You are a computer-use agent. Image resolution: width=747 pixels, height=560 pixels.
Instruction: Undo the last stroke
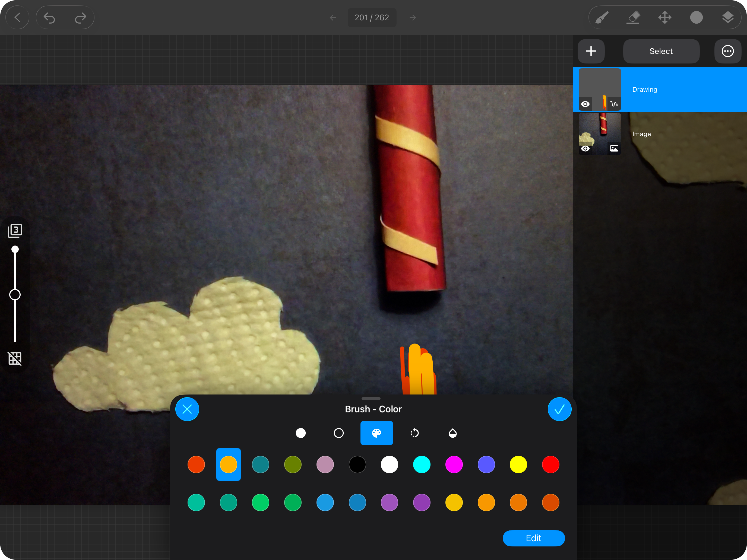click(50, 18)
